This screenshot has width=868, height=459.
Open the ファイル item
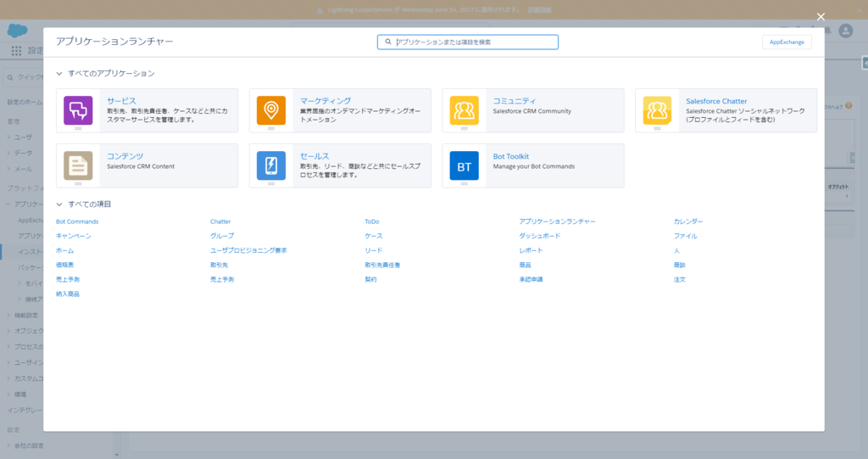coord(685,236)
